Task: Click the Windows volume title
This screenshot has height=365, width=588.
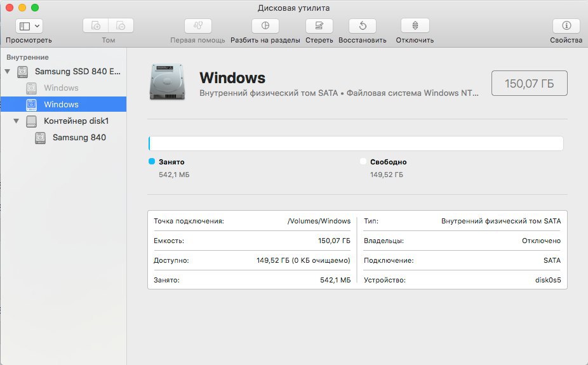Action: tap(232, 78)
